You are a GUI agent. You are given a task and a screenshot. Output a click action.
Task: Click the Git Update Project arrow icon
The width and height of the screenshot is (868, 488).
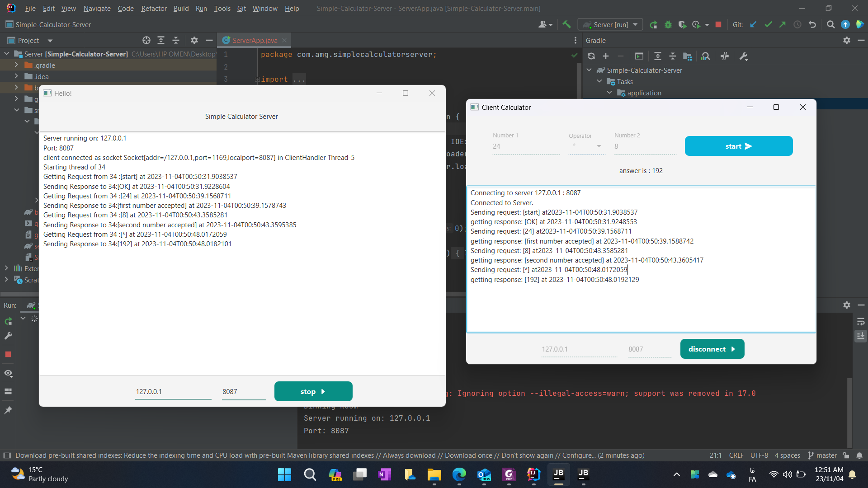[753, 24]
